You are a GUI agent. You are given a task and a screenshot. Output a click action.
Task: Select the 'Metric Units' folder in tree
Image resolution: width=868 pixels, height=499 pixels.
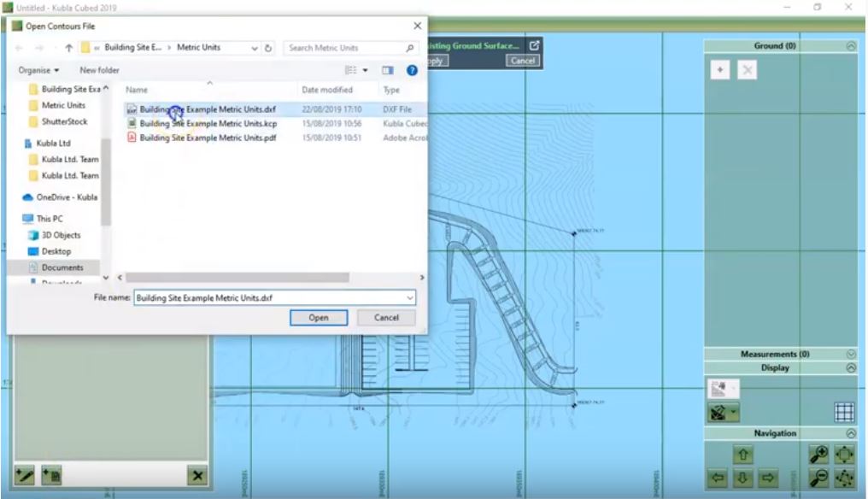(x=57, y=105)
